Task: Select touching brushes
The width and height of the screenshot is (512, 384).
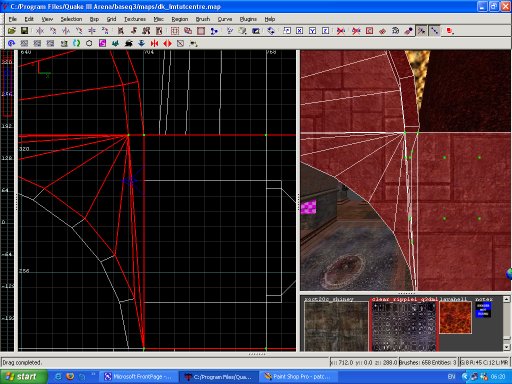Action: (x=133, y=31)
